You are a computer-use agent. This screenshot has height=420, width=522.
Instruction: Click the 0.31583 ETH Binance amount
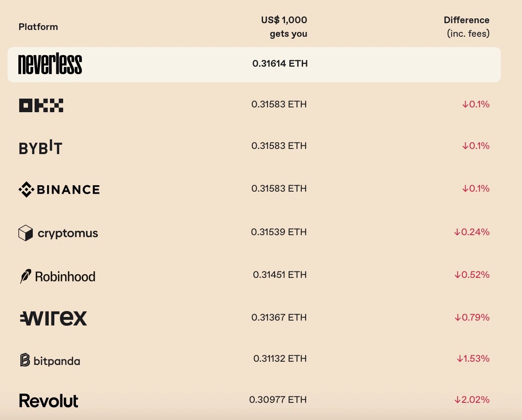(x=279, y=188)
